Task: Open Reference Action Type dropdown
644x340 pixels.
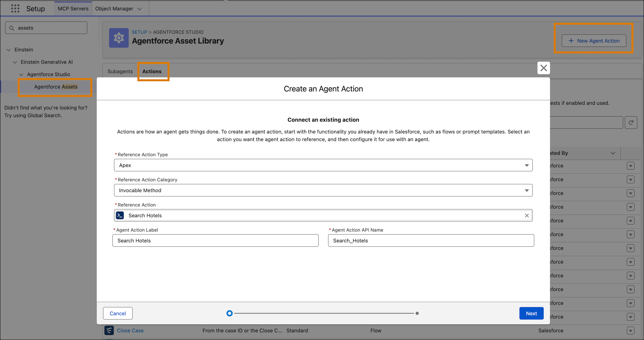Action: click(323, 165)
